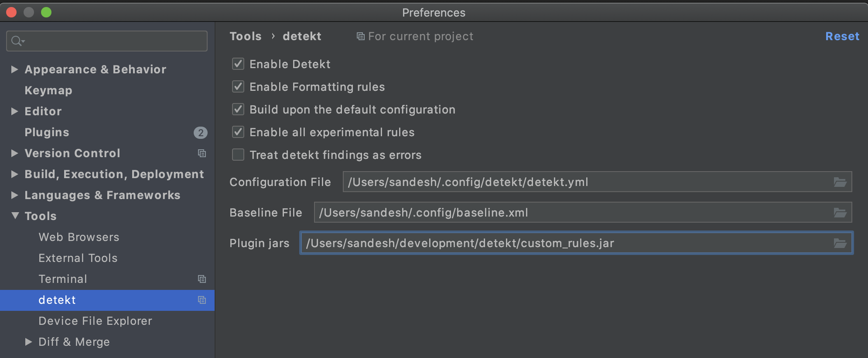Open Device File Explorer settings
This screenshot has height=358, width=868.
click(95, 321)
